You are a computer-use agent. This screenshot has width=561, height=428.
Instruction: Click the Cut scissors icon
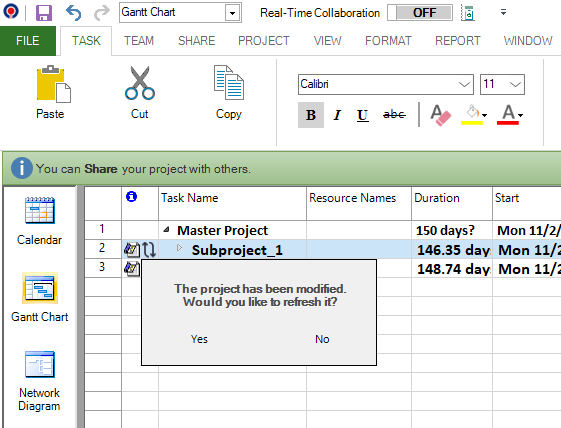click(x=140, y=83)
